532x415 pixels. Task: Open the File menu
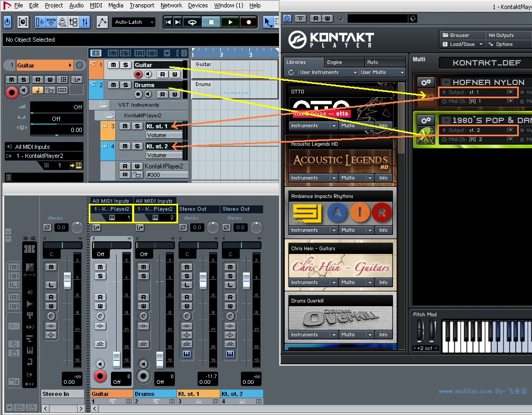pos(18,5)
